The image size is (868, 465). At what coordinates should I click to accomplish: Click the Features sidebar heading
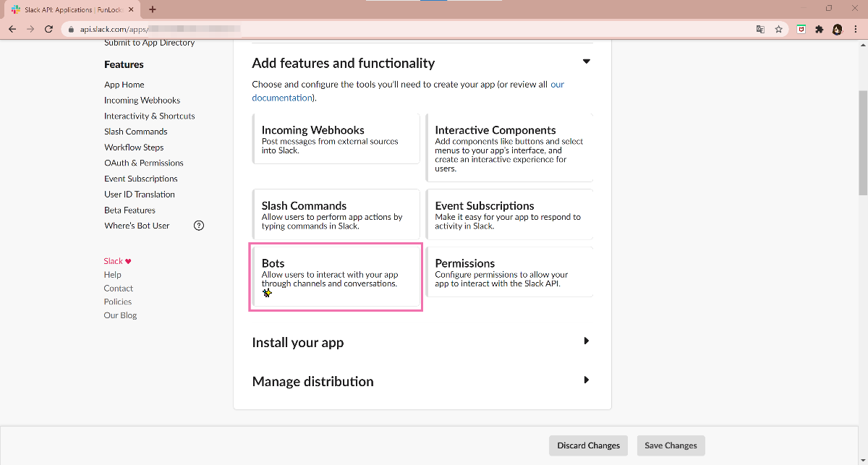tap(124, 64)
